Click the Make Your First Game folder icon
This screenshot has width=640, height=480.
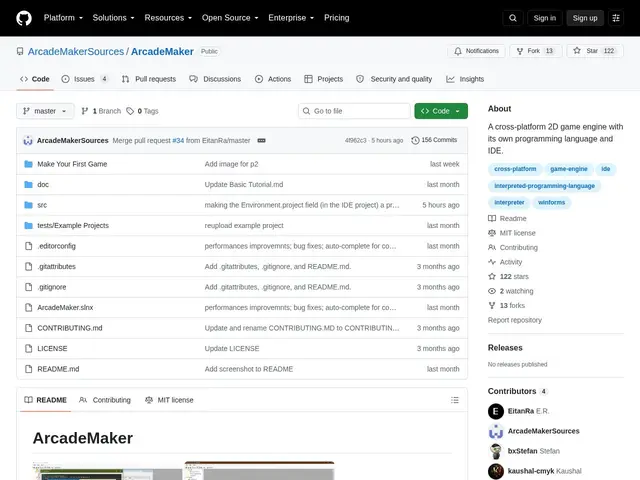coord(28,164)
